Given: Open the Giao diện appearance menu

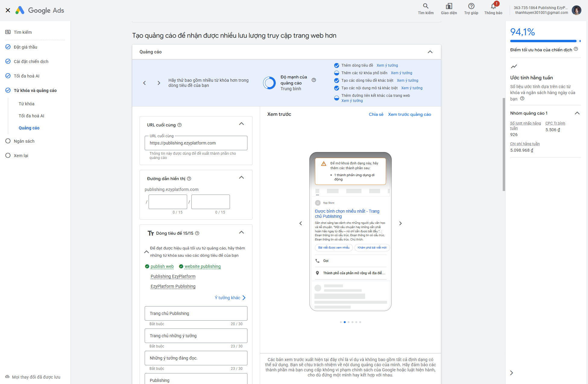Looking at the screenshot, I should click(x=449, y=9).
